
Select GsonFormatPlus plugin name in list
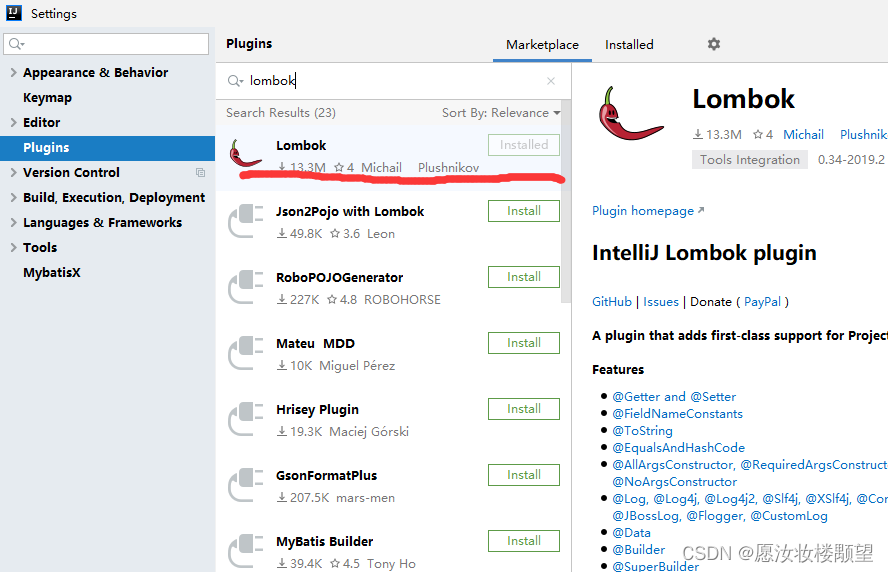[x=326, y=476]
